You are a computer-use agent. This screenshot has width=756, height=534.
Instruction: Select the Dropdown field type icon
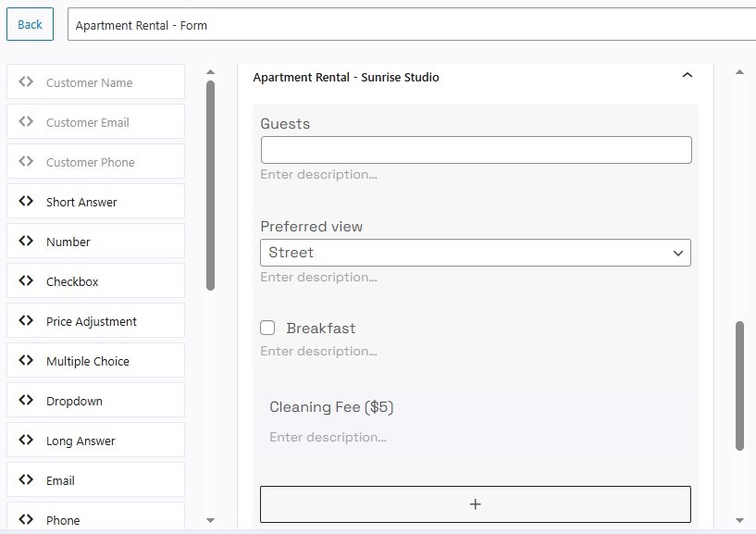point(26,400)
